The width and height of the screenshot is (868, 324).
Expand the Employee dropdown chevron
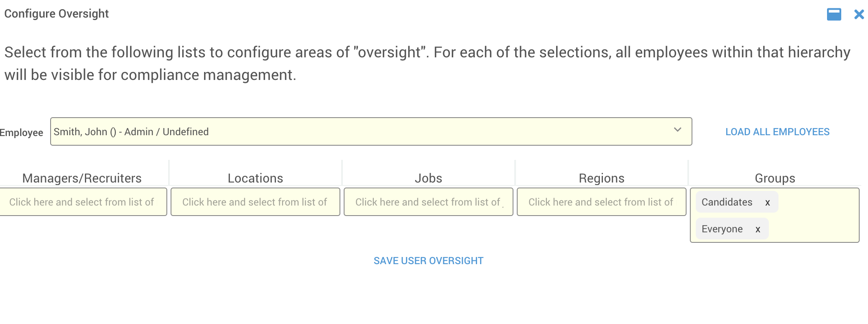coord(678,130)
